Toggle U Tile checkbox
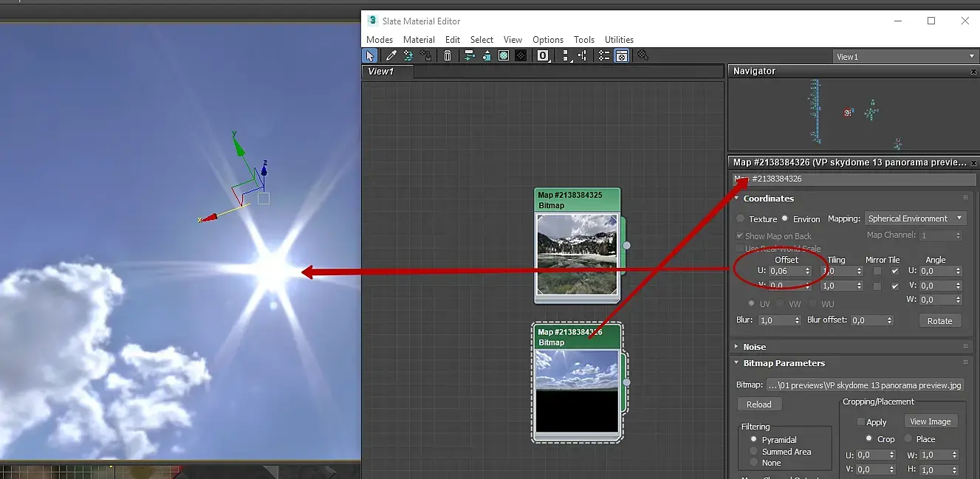 [895, 271]
